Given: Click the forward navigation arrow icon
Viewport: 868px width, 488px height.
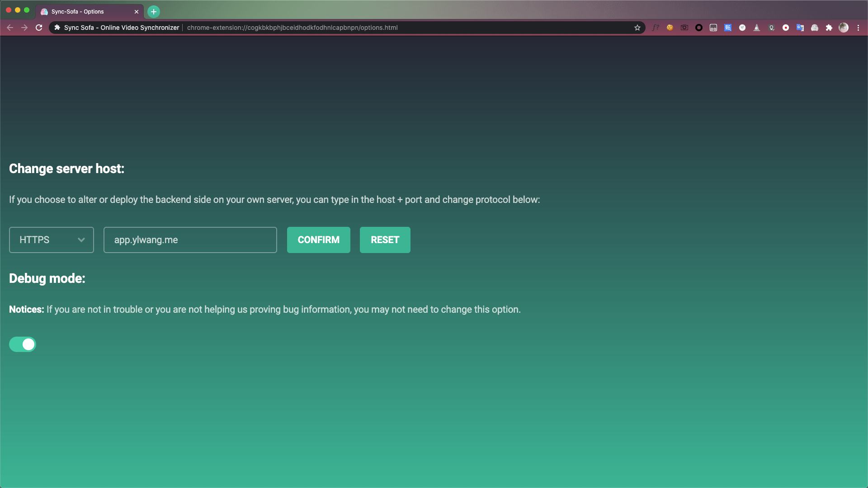Looking at the screenshot, I should (x=24, y=28).
